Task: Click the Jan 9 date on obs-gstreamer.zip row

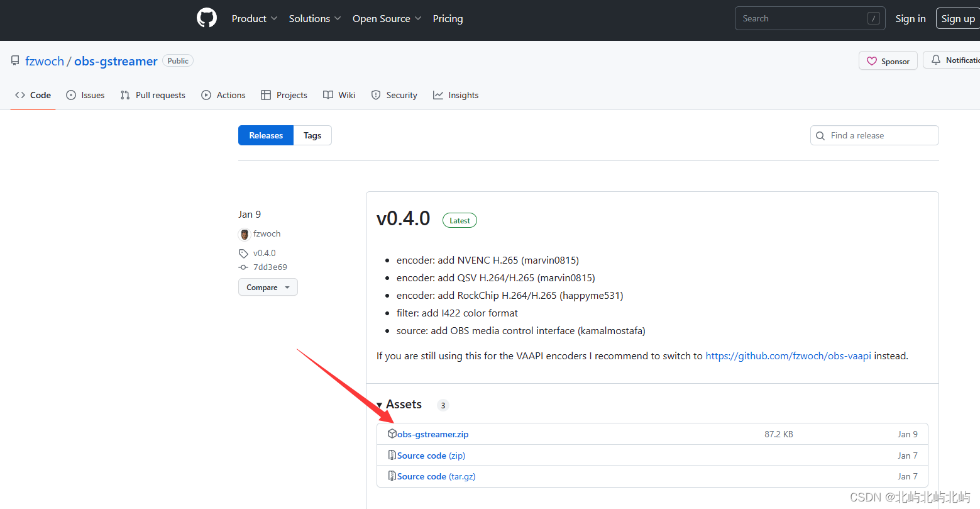Action: point(908,434)
